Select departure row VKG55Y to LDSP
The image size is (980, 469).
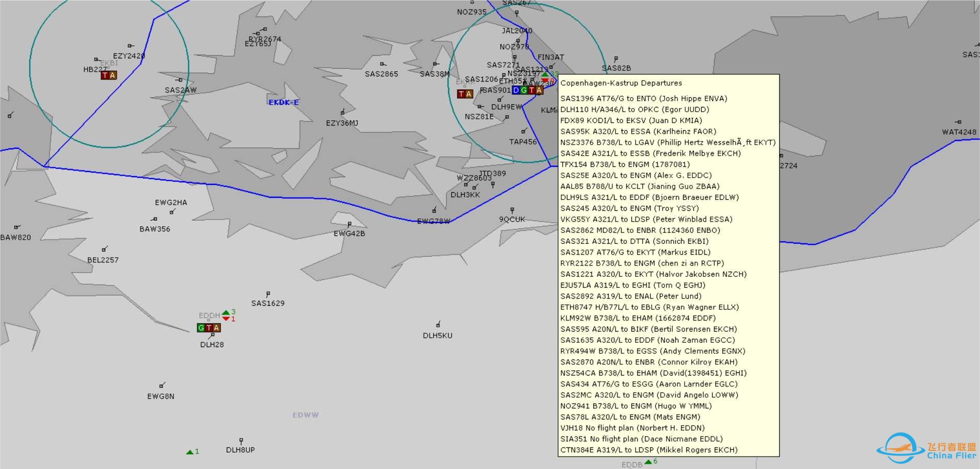click(x=646, y=220)
